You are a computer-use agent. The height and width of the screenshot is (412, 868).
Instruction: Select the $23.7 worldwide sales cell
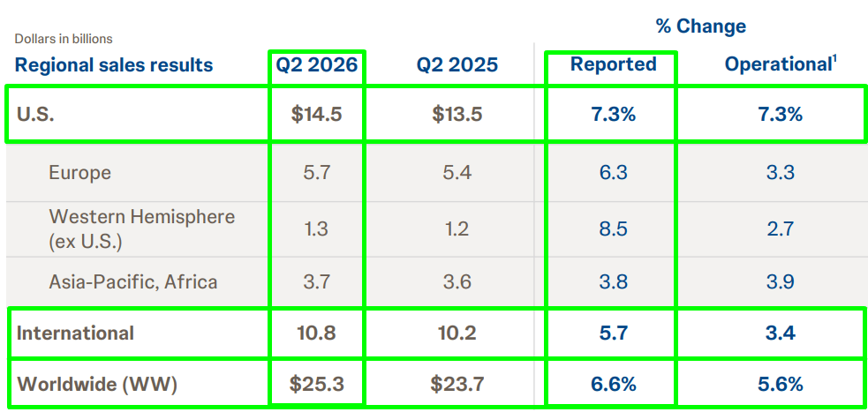[457, 384]
